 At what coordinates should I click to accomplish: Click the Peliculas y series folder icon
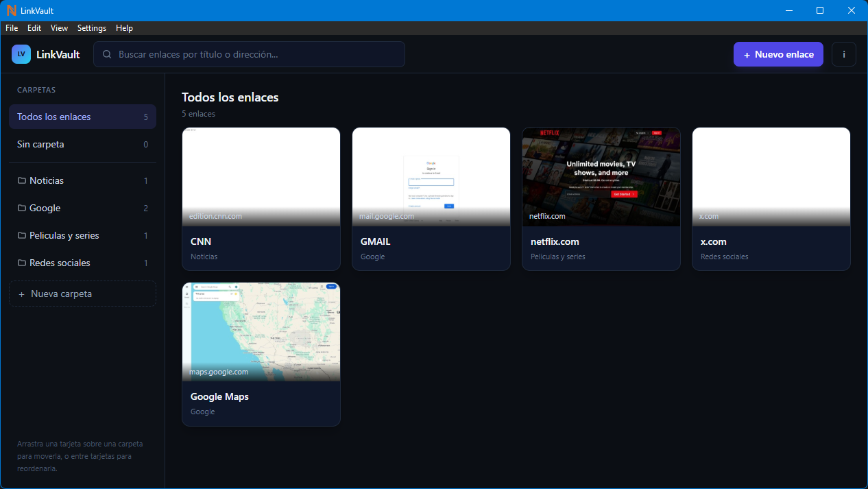(x=22, y=235)
